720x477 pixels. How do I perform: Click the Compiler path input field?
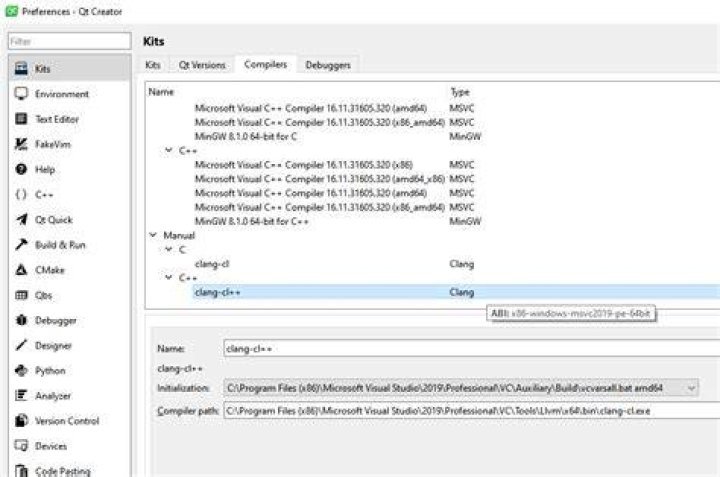[472, 410]
